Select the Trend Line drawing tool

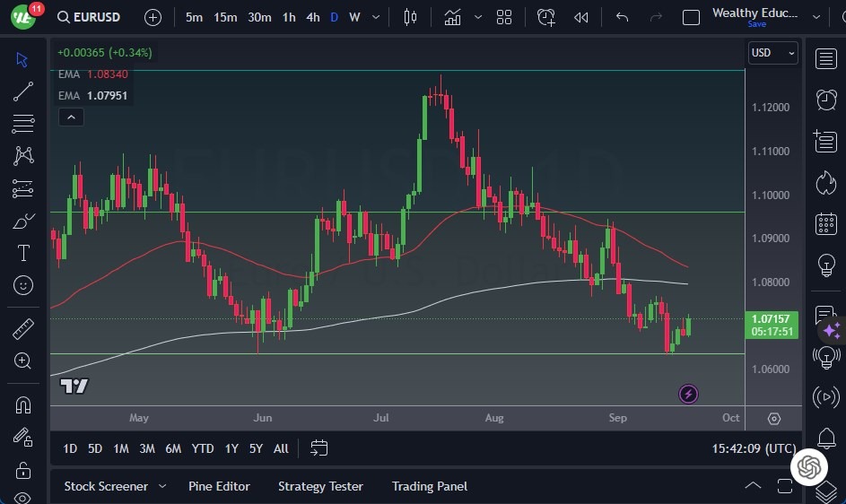coord(23,91)
